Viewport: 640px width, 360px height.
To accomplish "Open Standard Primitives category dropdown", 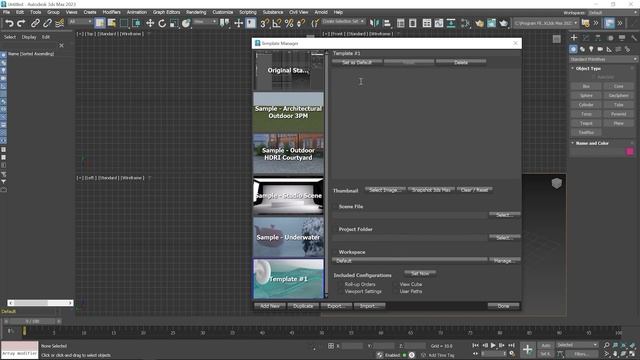I will 603,59.
